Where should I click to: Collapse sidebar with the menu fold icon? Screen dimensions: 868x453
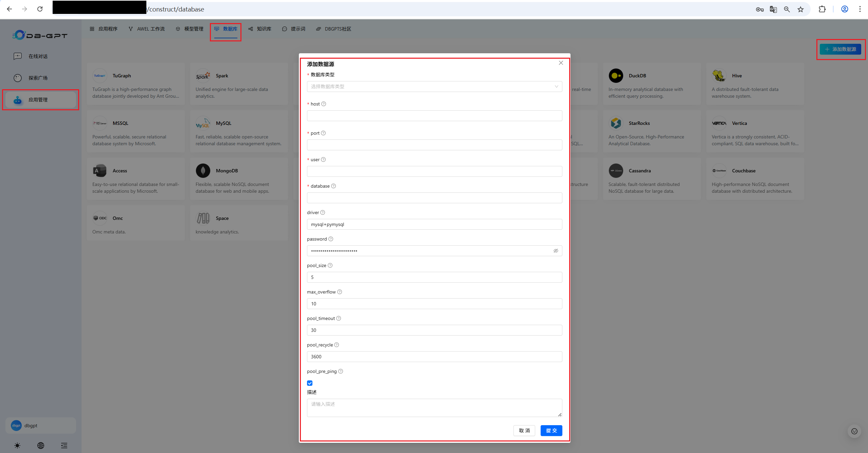click(x=64, y=446)
